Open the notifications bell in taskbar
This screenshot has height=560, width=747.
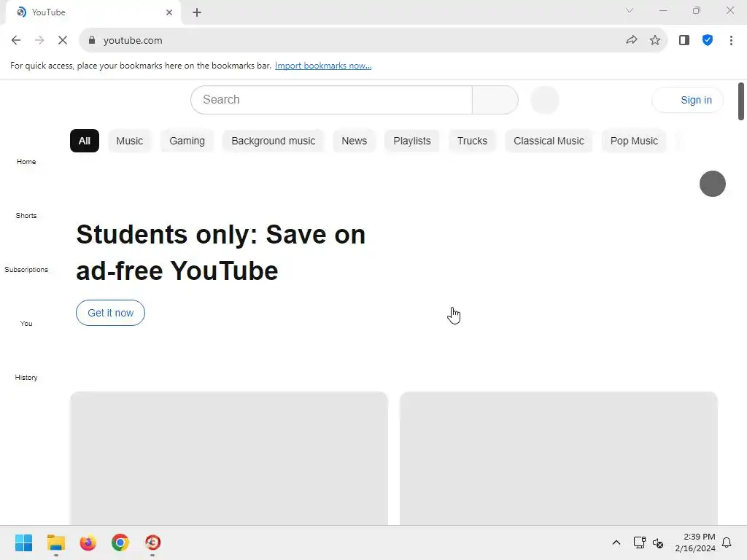pos(727,542)
